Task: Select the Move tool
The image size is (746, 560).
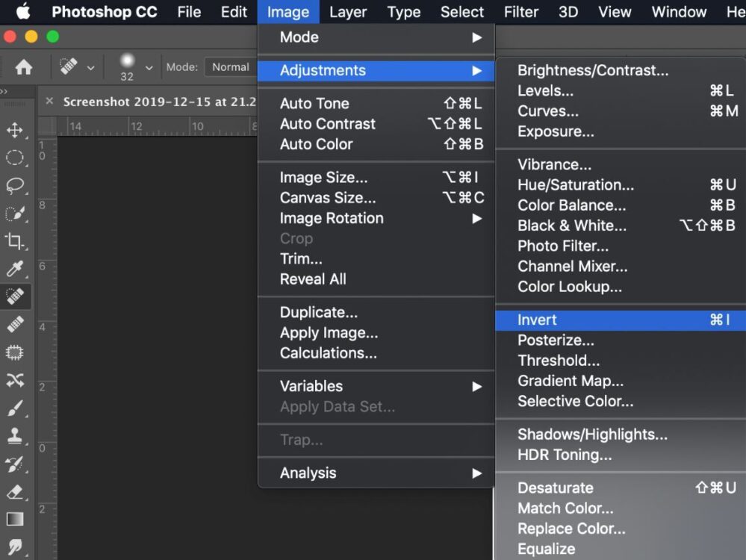Action: (x=15, y=131)
